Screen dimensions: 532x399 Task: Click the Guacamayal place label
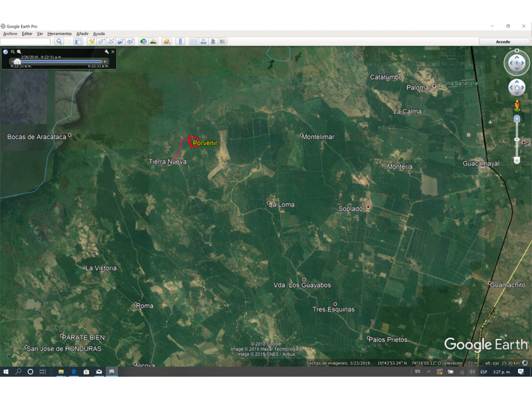pyautogui.click(x=481, y=163)
